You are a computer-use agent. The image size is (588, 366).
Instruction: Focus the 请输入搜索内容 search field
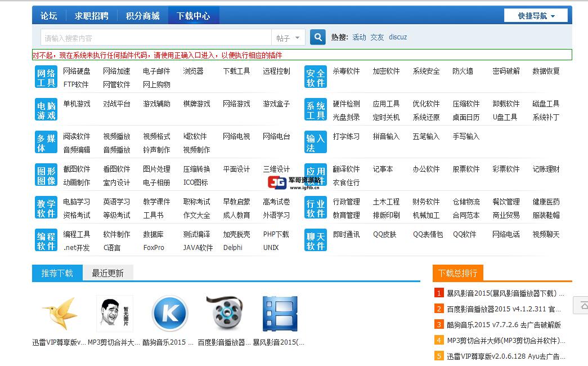click(156, 38)
